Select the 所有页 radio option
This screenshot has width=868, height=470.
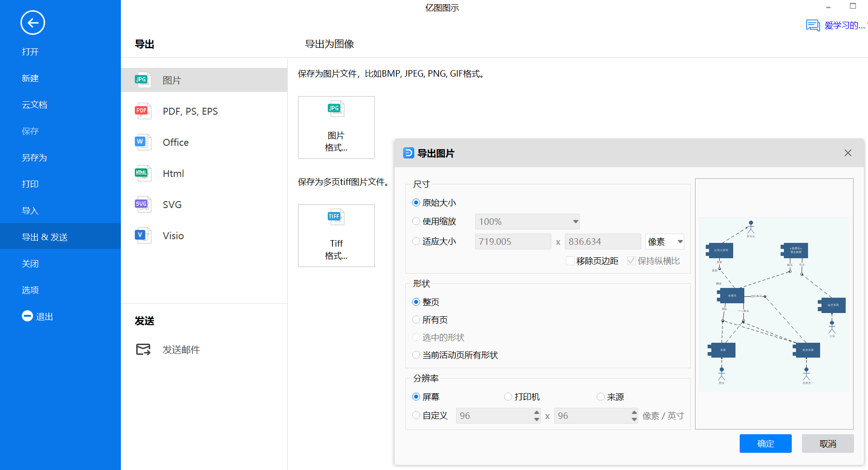(416, 320)
